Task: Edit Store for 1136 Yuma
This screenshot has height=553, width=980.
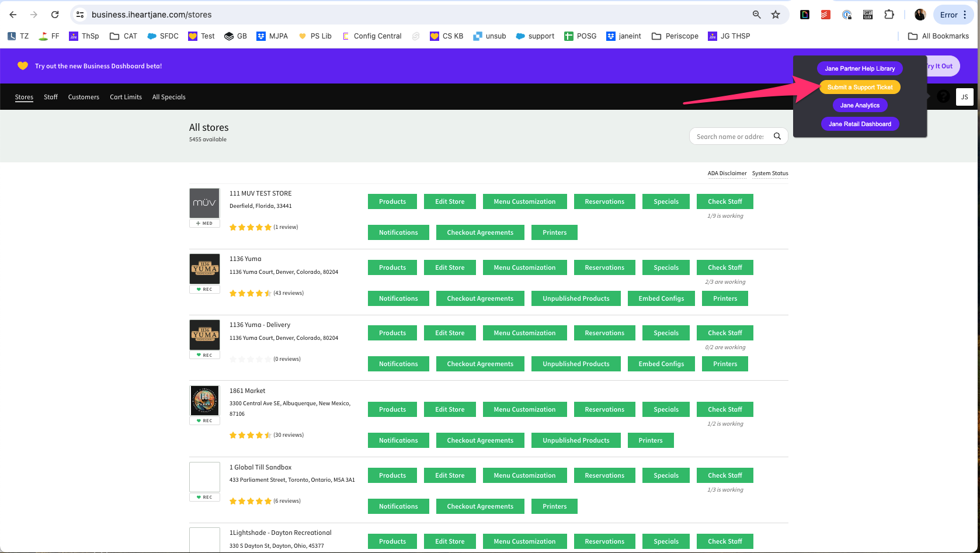Action: (450, 267)
